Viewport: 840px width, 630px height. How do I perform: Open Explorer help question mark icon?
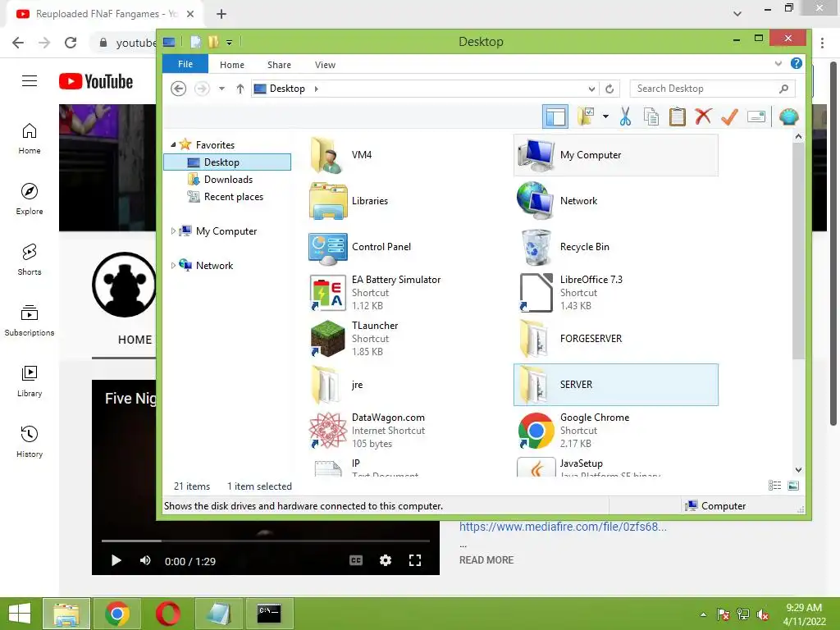[797, 64]
